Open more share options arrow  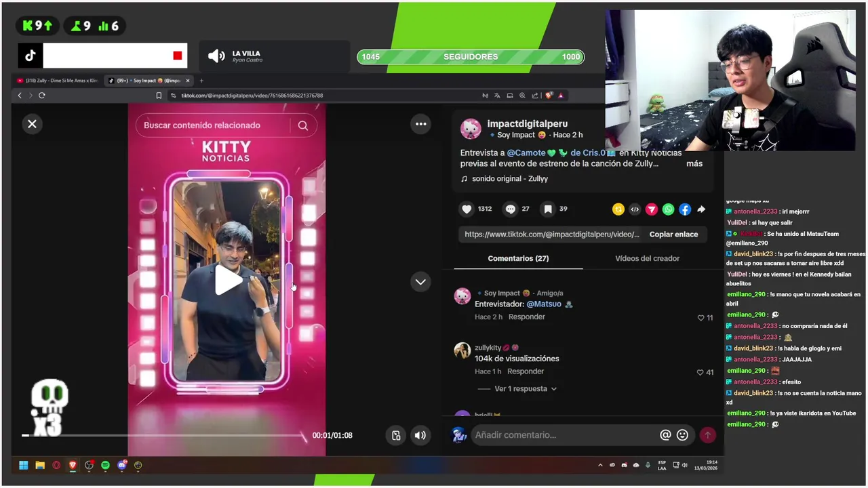pyautogui.click(x=701, y=209)
